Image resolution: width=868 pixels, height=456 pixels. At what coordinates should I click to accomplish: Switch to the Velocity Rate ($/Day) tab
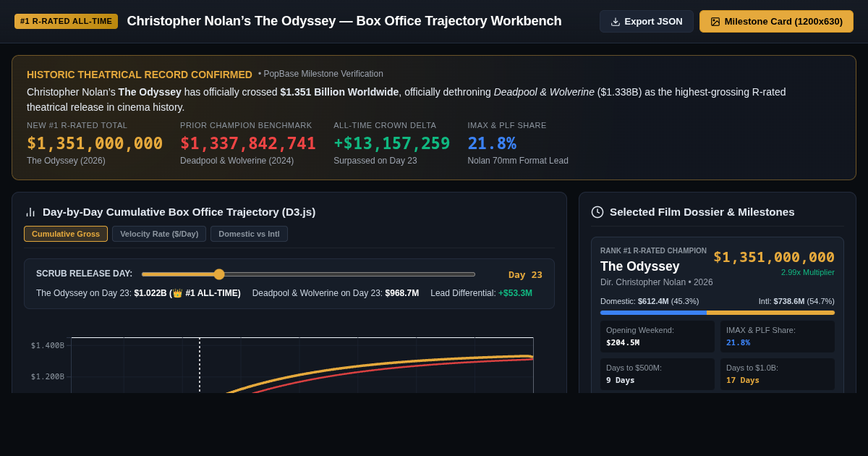(x=159, y=234)
